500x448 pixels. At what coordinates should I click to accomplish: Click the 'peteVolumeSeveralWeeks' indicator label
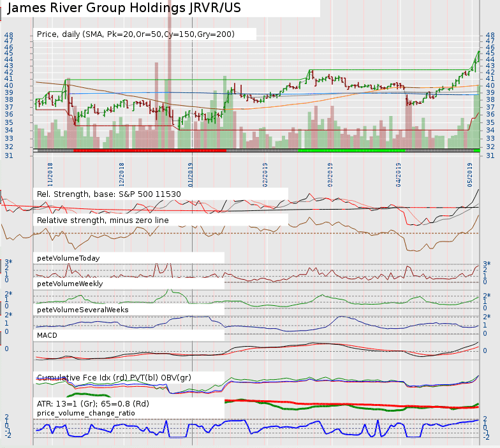83,310
